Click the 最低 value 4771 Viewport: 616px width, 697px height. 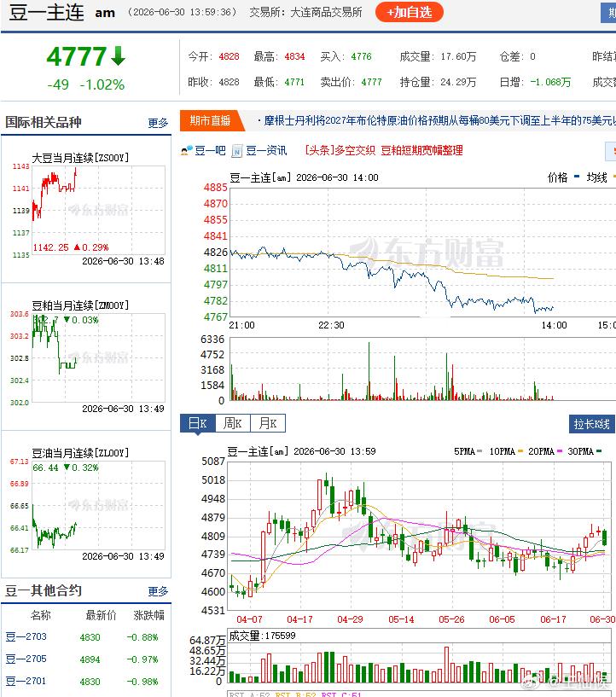click(x=294, y=82)
